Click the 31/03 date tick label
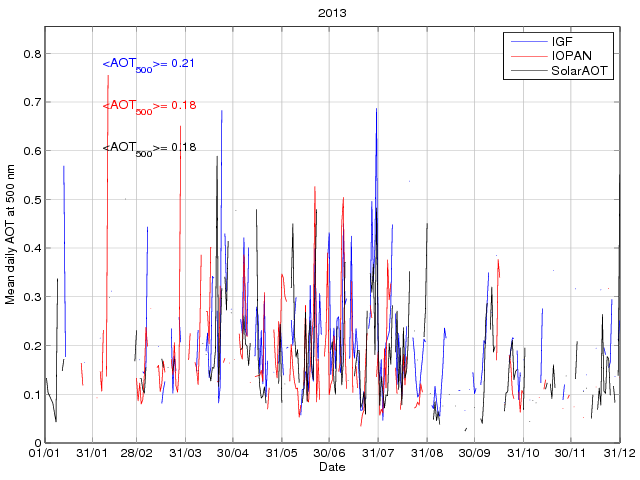Image resolution: width=640 pixels, height=480 pixels. pos(185,453)
